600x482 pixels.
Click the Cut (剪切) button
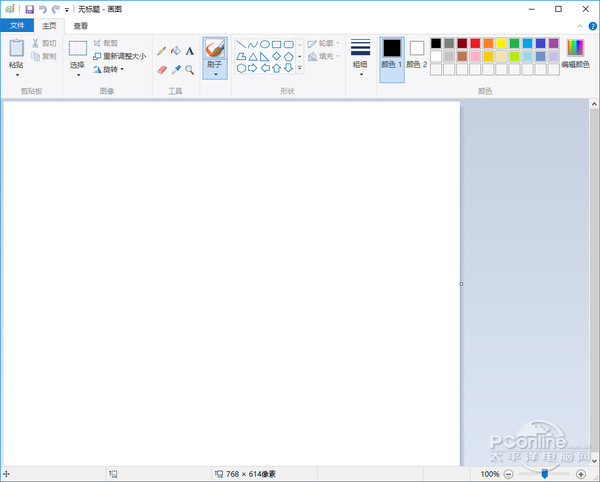pyautogui.click(x=44, y=43)
